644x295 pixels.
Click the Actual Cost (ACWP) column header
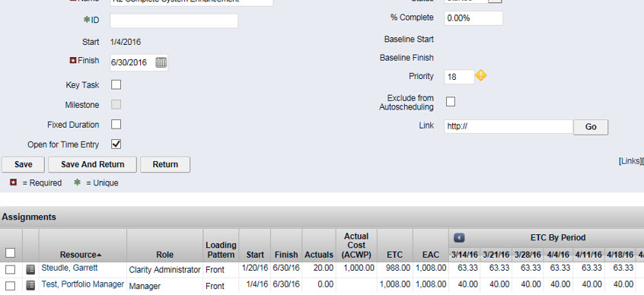[356, 246]
